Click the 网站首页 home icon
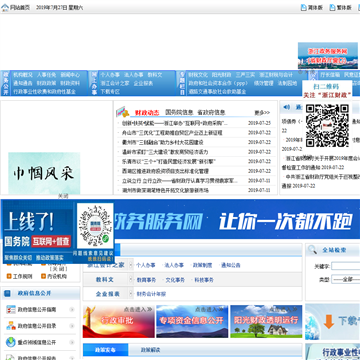This screenshot has height=360, width=360. tap(5, 7)
